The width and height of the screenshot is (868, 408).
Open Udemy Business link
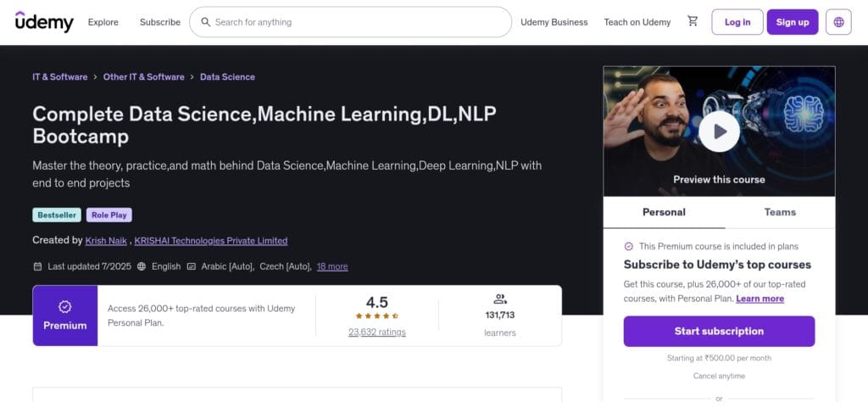click(554, 22)
